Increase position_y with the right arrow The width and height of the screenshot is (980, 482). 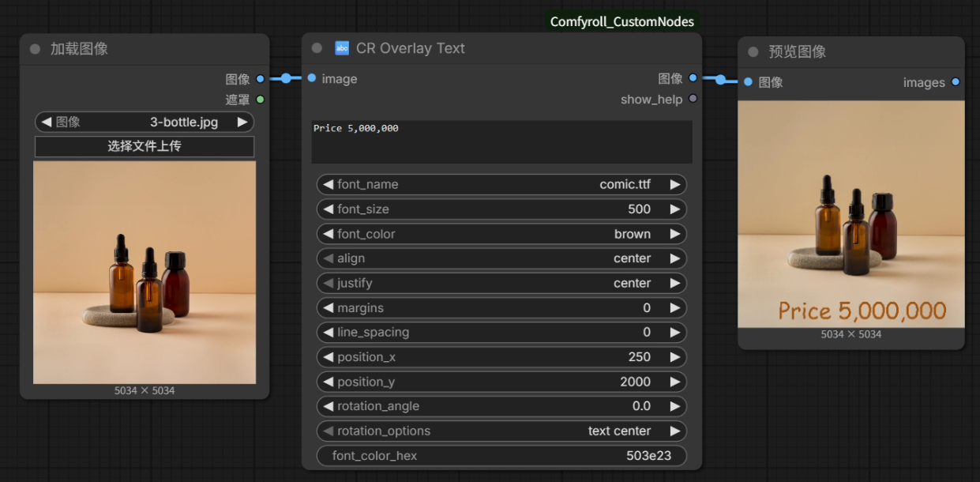tap(675, 382)
